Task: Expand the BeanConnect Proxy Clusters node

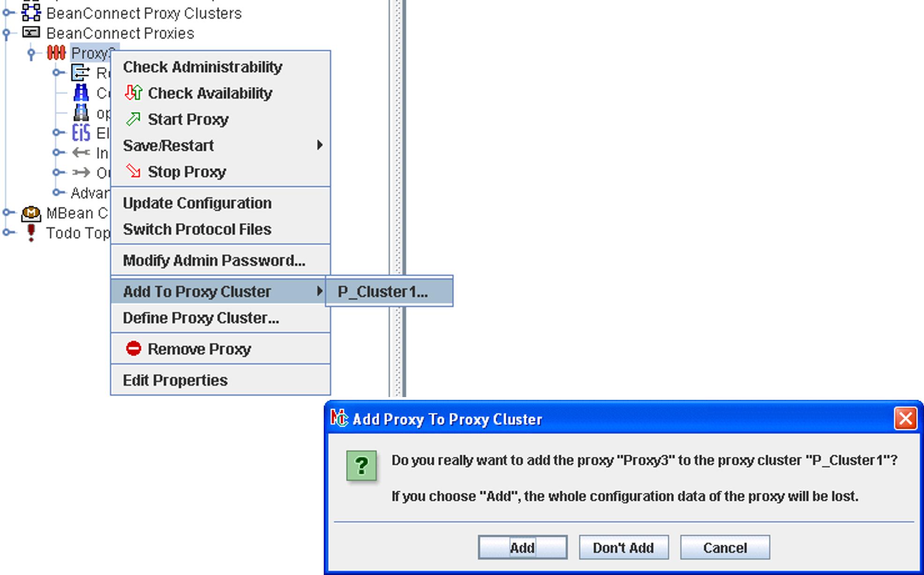Action: 7,13
